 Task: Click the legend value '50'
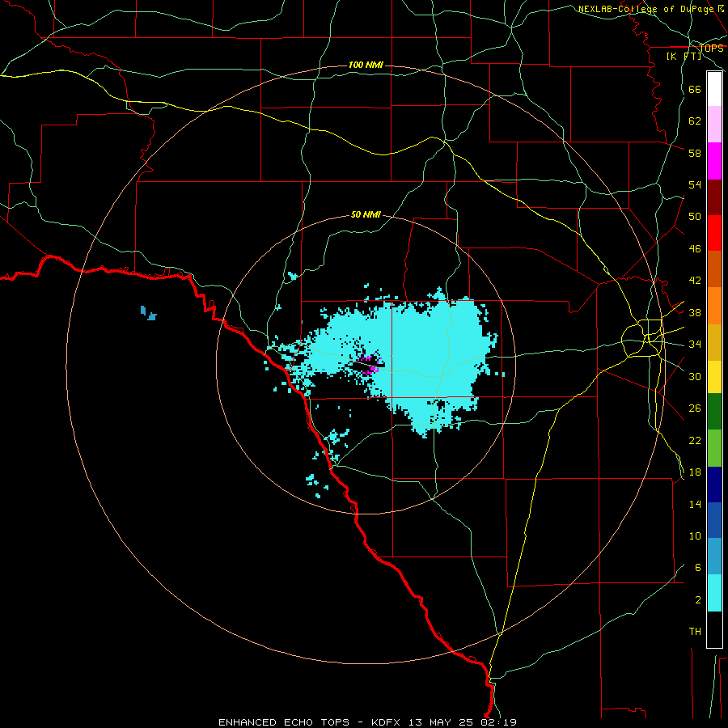(695, 217)
